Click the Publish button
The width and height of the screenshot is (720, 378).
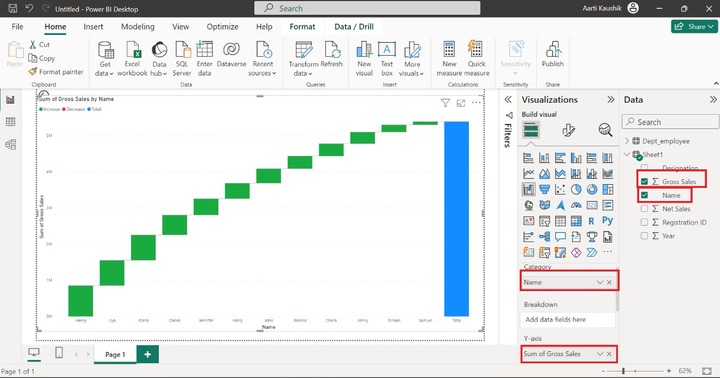pyautogui.click(x=552, y=55)
